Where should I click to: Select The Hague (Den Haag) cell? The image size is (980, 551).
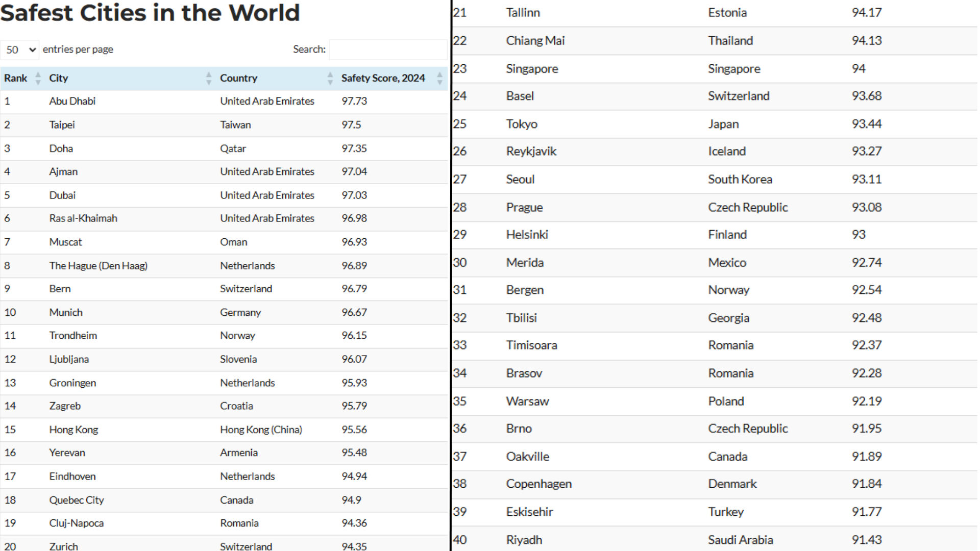click(98, 265)
